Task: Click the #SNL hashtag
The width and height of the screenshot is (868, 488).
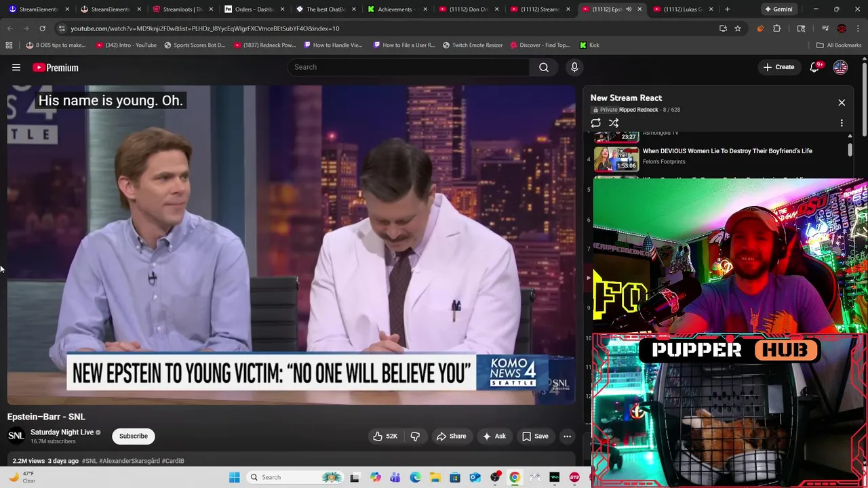Action: point(90,461)
